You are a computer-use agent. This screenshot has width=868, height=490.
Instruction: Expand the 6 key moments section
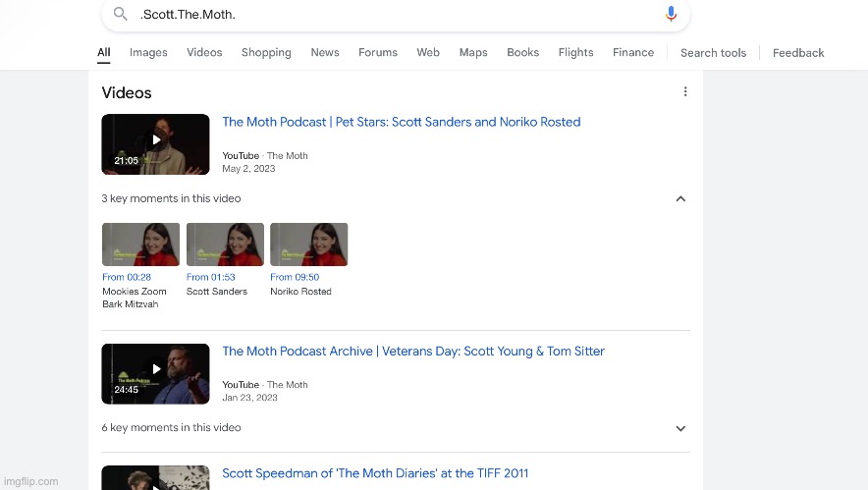680,428
